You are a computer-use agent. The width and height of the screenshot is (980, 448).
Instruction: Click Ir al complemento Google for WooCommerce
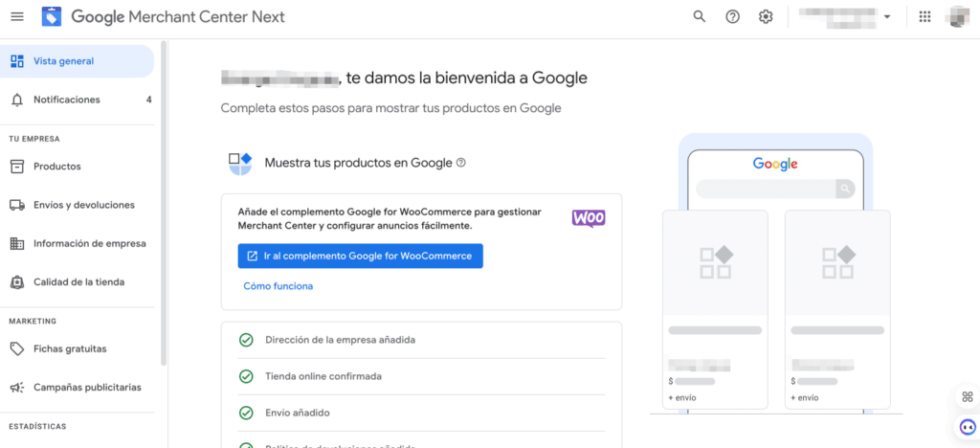point(360,257)
